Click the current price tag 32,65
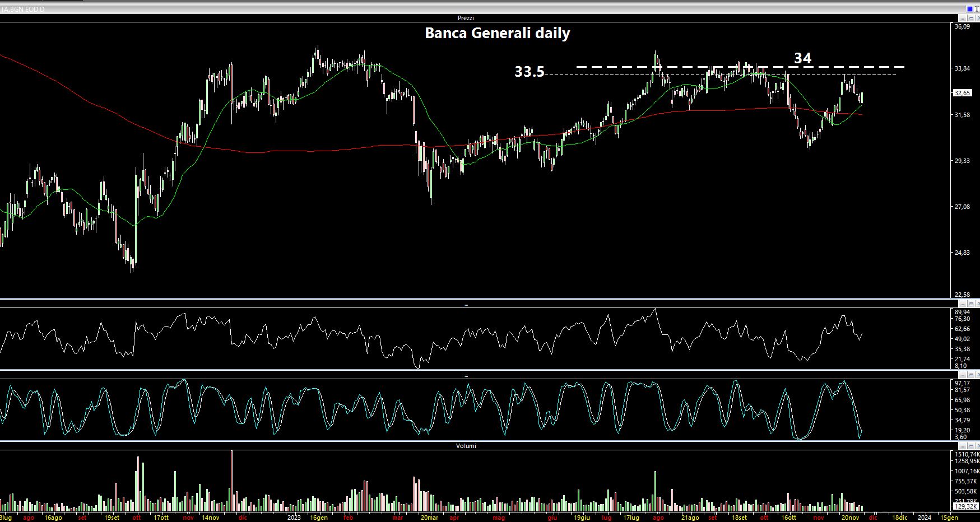This screenshot has height=522, width=980. pos(962,93)
